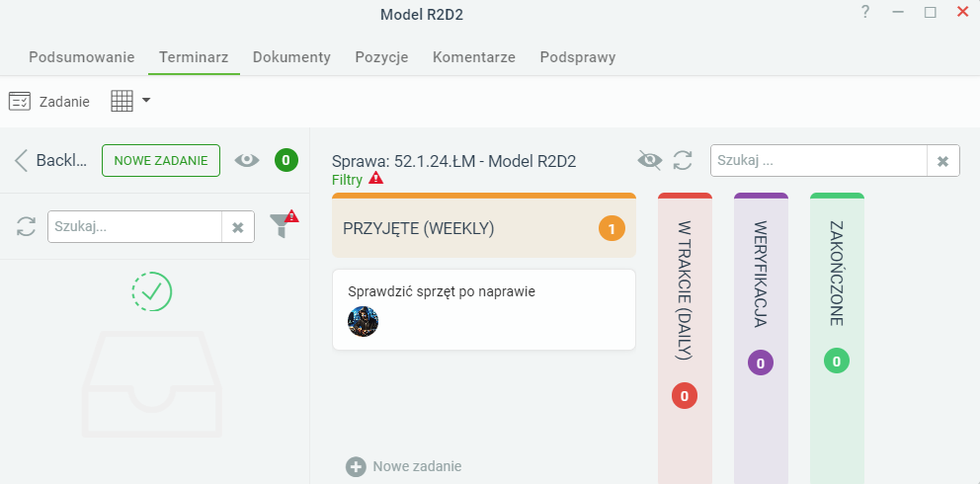This screenshot has height=484, width=980.
Task: Click the green ZAKOŃCZONE count badge
Action: pos(836,361)
